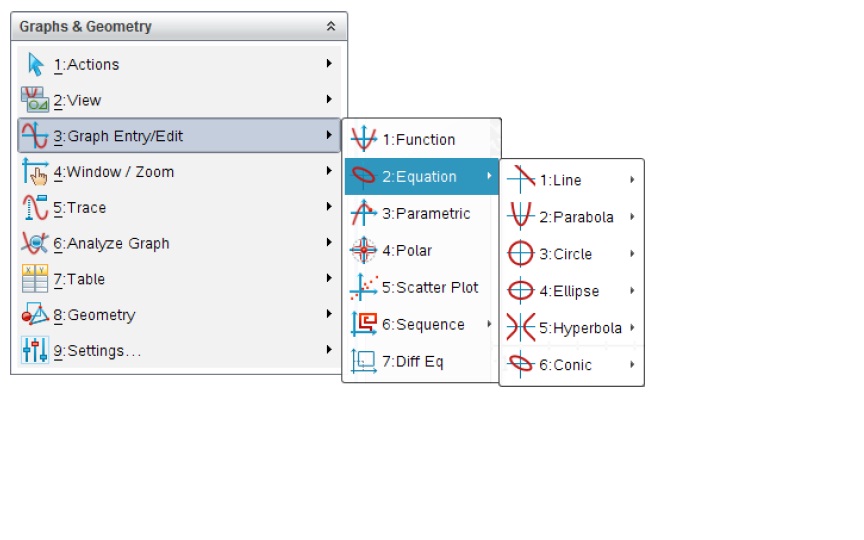Select 4:Ellipse equation type
This screenshot has width=864, height=540.
pyautogui.click(x=571, y=291)
